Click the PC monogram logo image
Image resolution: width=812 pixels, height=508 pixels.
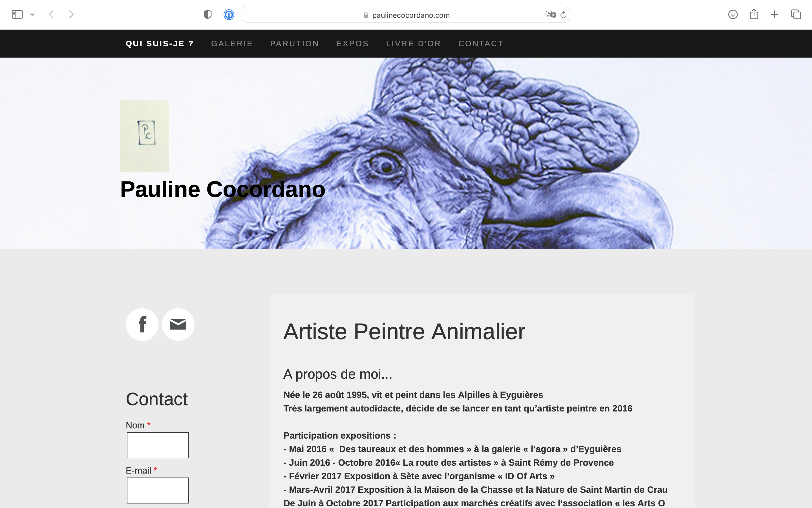click(145, 136)
